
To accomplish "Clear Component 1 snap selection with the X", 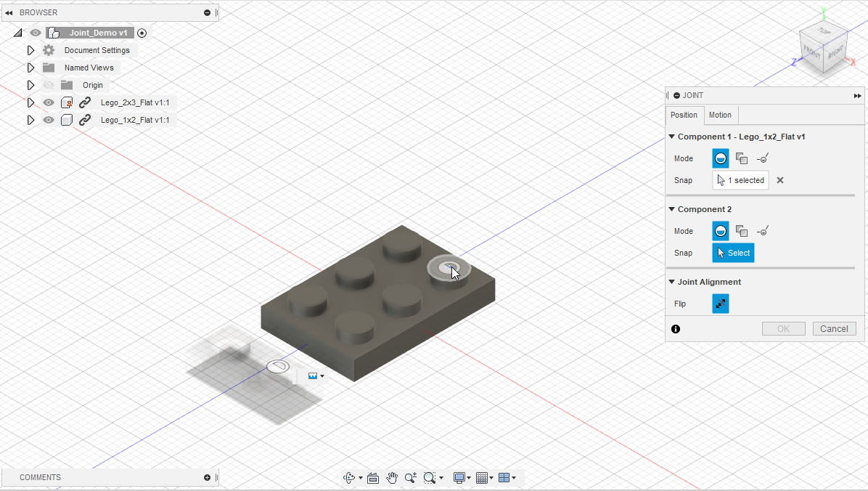I will click(x=780, y=180).
